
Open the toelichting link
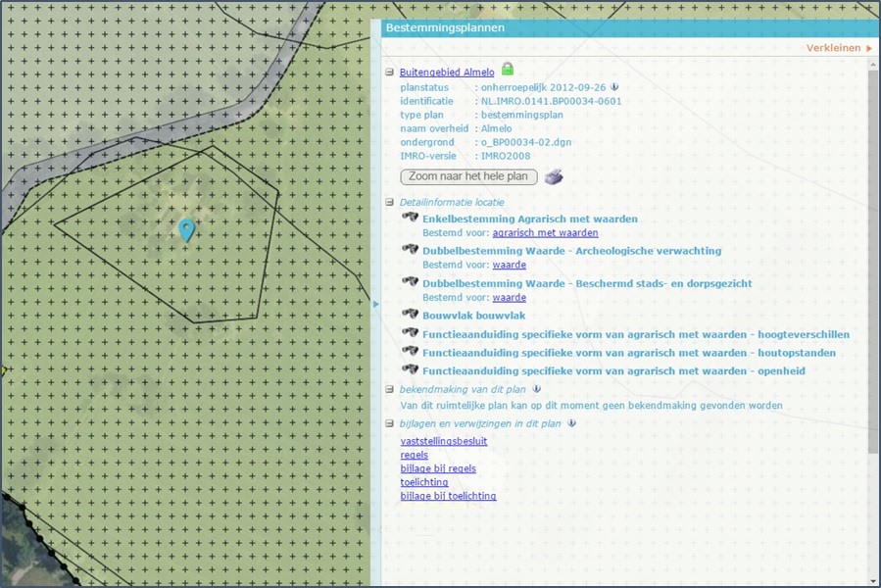pyautogui.click(x=424, y=482)
